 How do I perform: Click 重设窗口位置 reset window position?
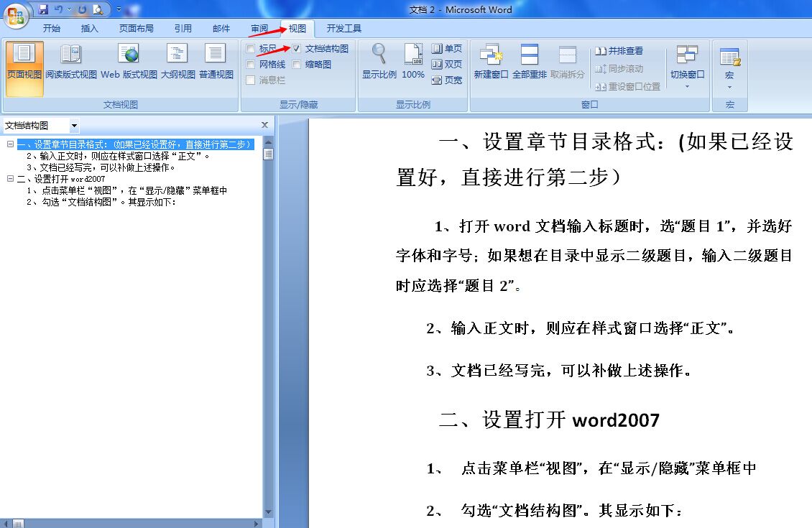click(x=627, y=86)
